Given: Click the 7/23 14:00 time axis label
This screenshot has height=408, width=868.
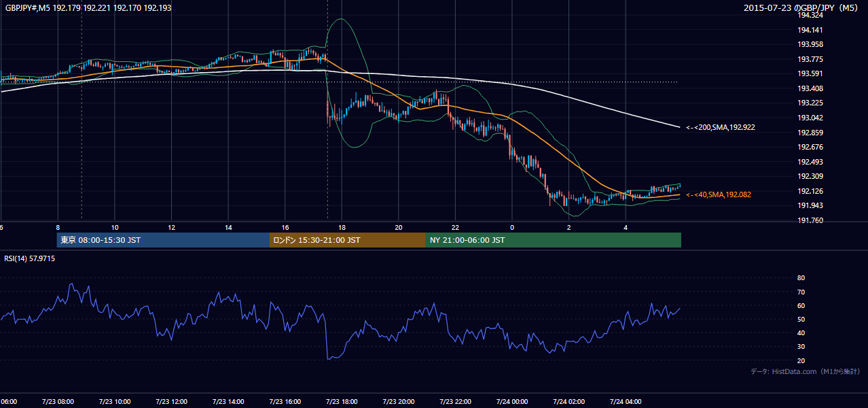Looking at the screenshot, I should (228, 401).
